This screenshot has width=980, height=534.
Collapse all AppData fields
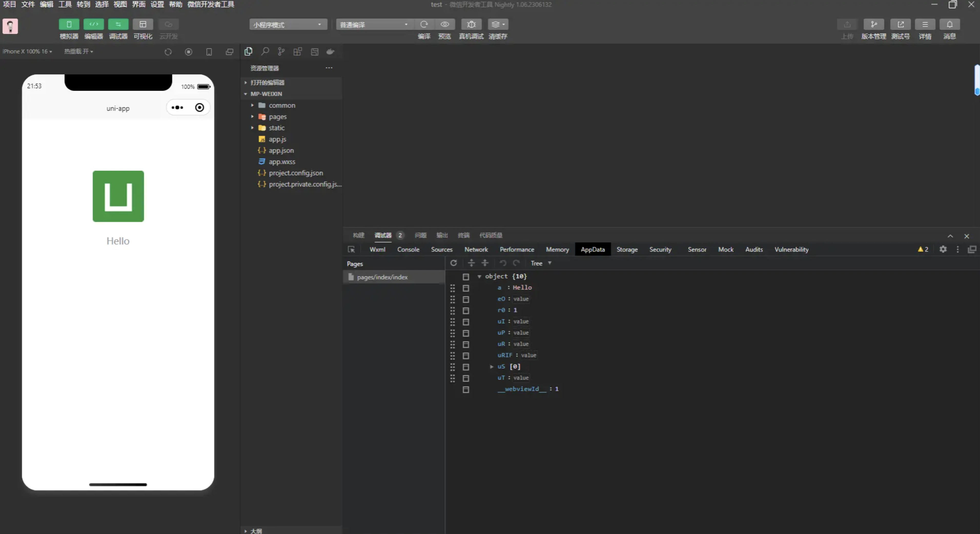pyautogui.click(x=485, y=263)
